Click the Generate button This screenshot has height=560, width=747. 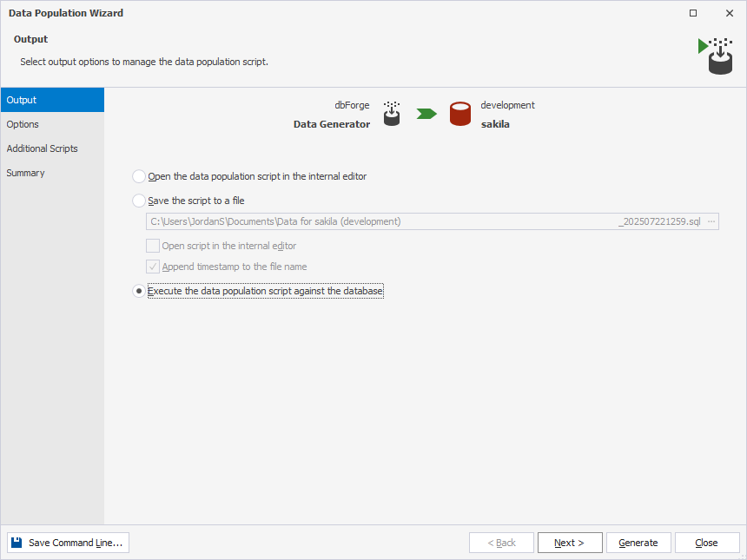click(x=638, y=543)
